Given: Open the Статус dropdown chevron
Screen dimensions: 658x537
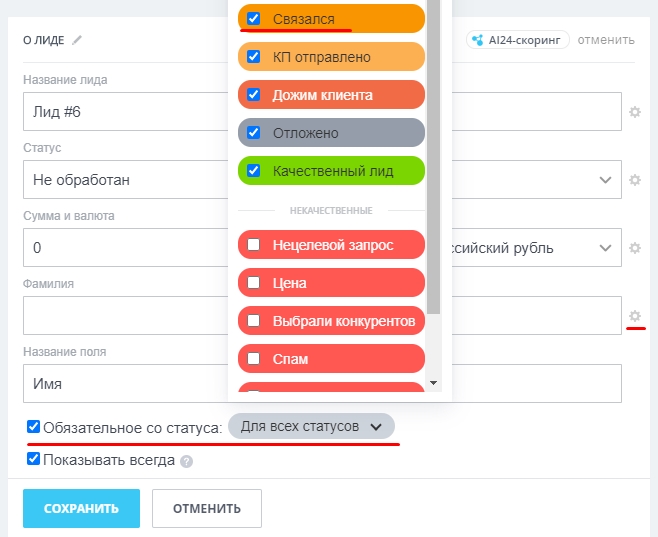Looking at the screenshot, I should click(605, 180).
